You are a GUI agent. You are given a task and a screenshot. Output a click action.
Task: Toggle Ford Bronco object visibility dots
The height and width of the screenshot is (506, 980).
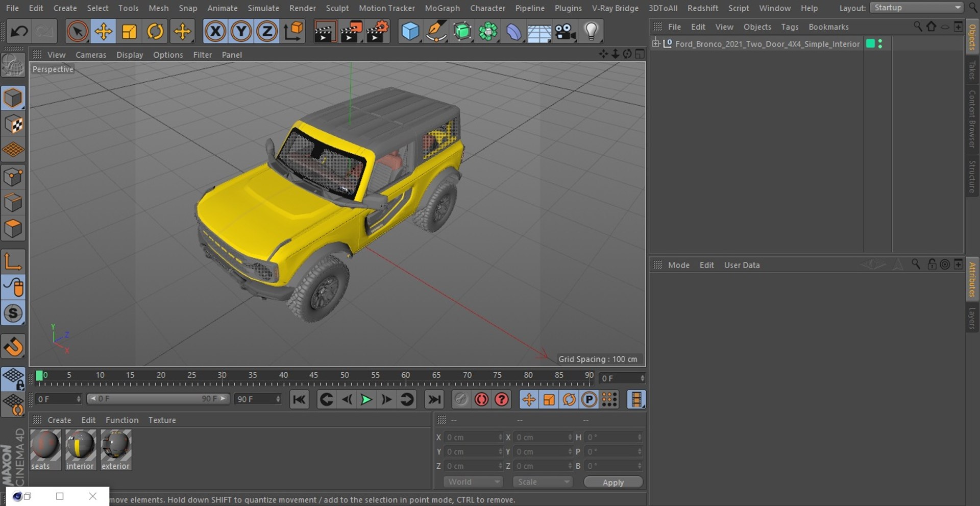pos(880,44)
